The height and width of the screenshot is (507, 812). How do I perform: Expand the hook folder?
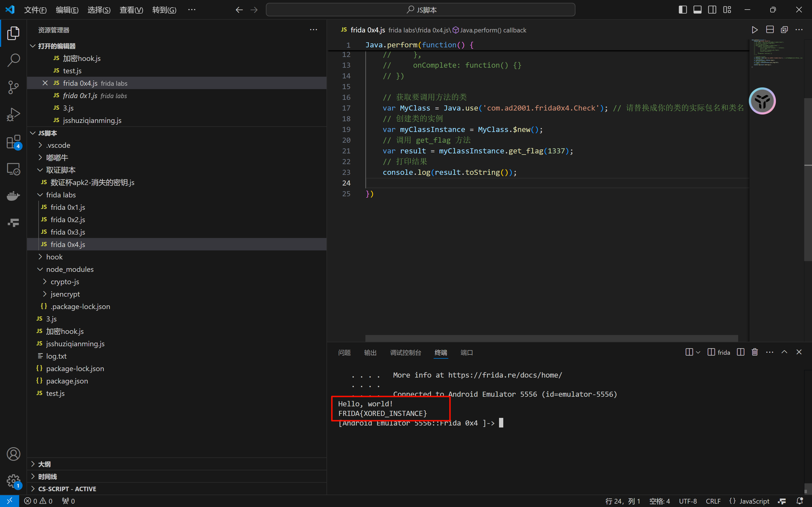tap(54, 257)
